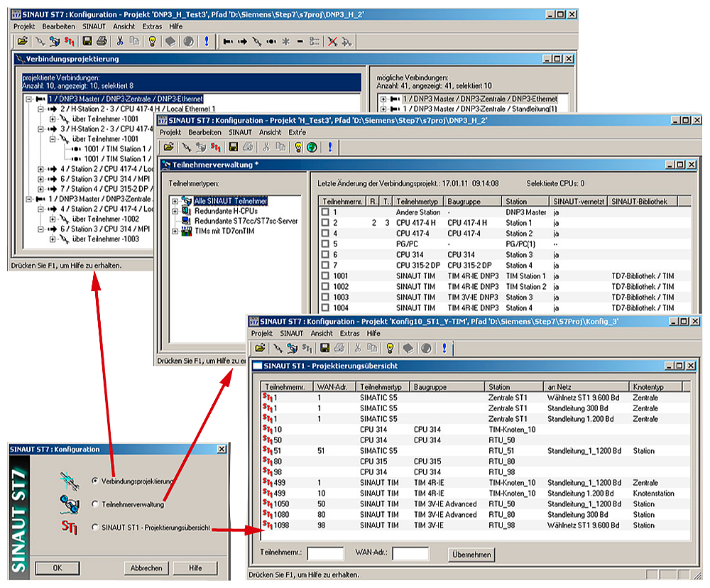Light bulb icon in Konfig10 window toolbar
710x588 pixels.
(390, 348)
